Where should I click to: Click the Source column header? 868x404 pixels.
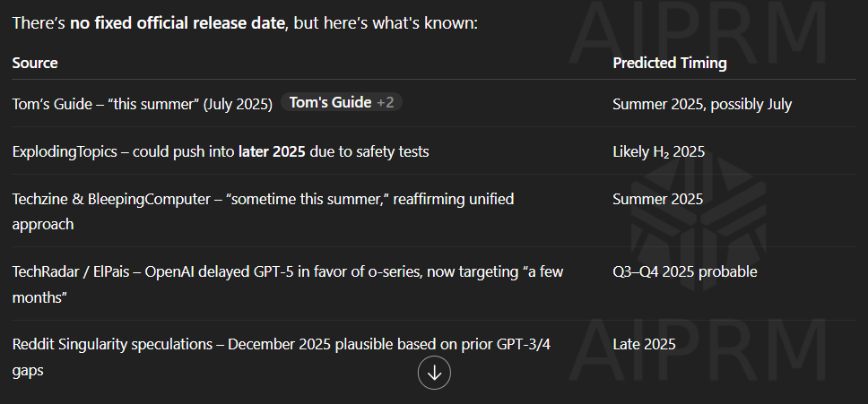(35, 63)
